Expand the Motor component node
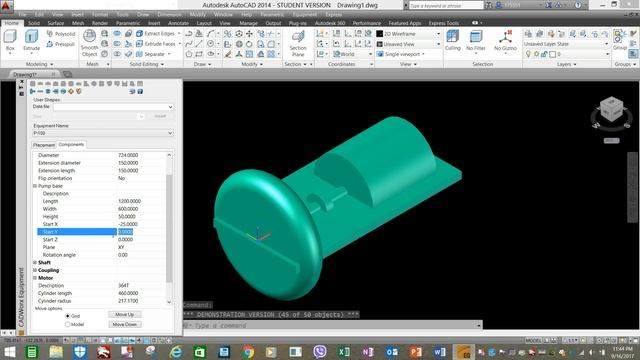The image size is (640, 360). coord(35,278)
